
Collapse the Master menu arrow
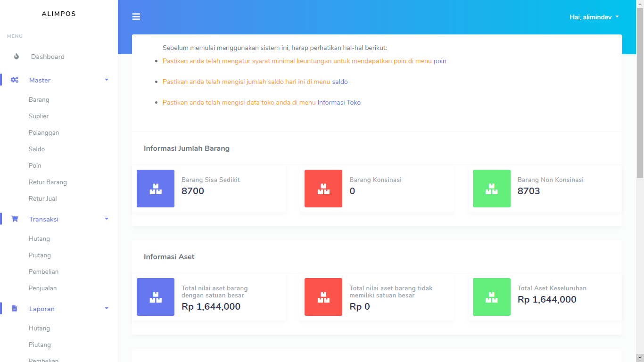pos(107,80)
